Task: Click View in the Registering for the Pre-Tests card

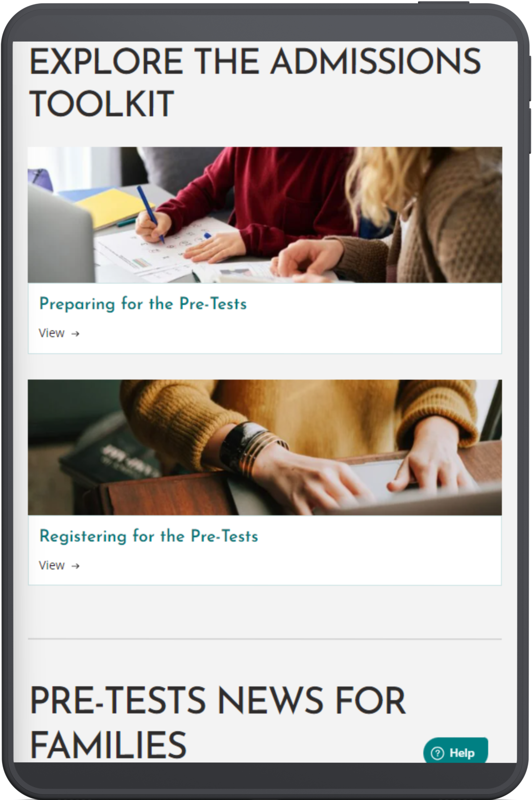Action: pyautogui.click(x=52, y=566)
